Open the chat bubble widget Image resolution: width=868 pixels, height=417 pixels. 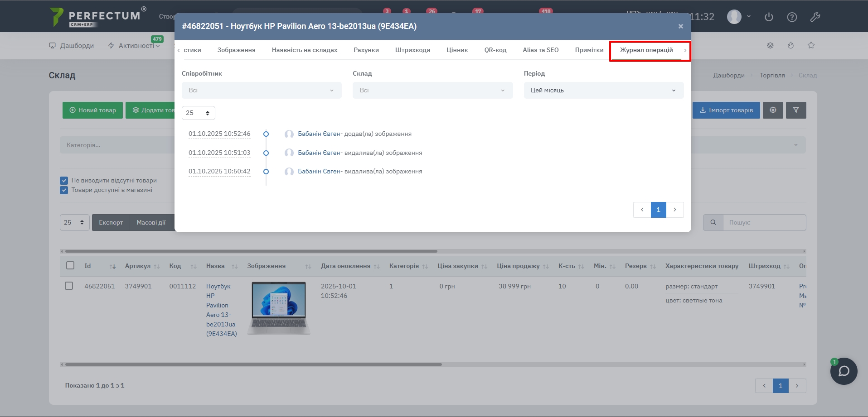tap(844, 371)
